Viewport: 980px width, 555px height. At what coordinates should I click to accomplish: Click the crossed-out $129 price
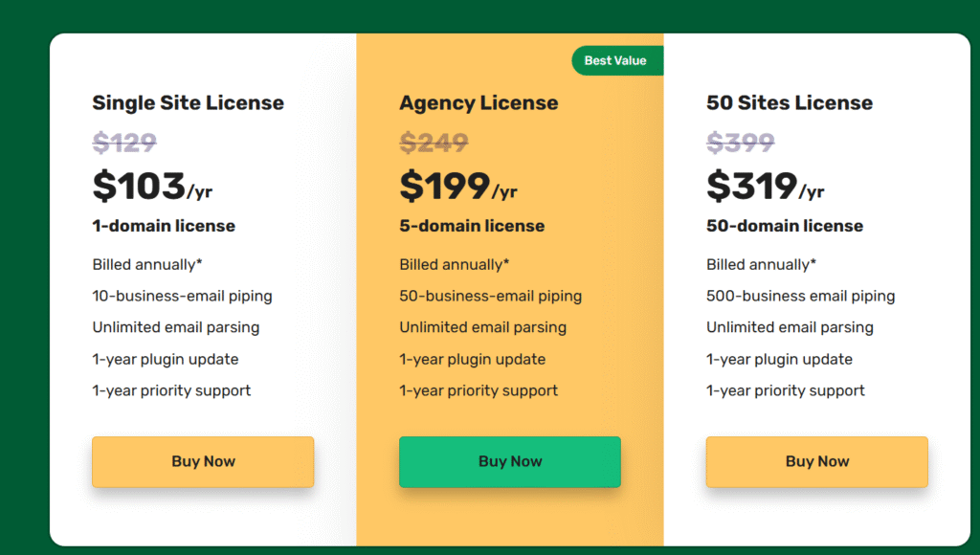coord(124,144)
